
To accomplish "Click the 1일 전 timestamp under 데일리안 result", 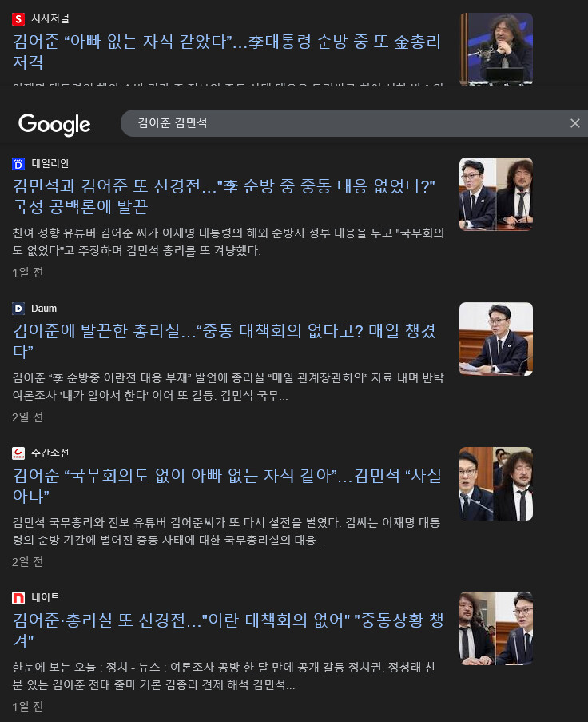I will click(28, 273).
